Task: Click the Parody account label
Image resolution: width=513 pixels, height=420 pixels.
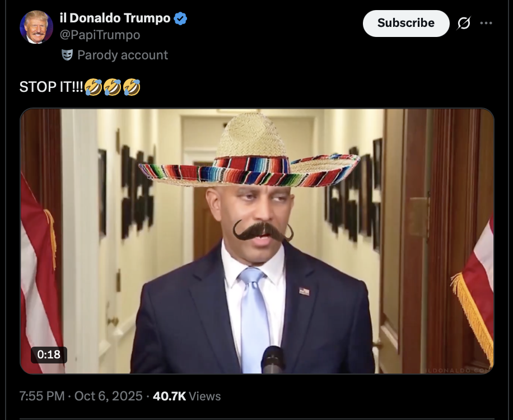Action: [x=123, y=55]
